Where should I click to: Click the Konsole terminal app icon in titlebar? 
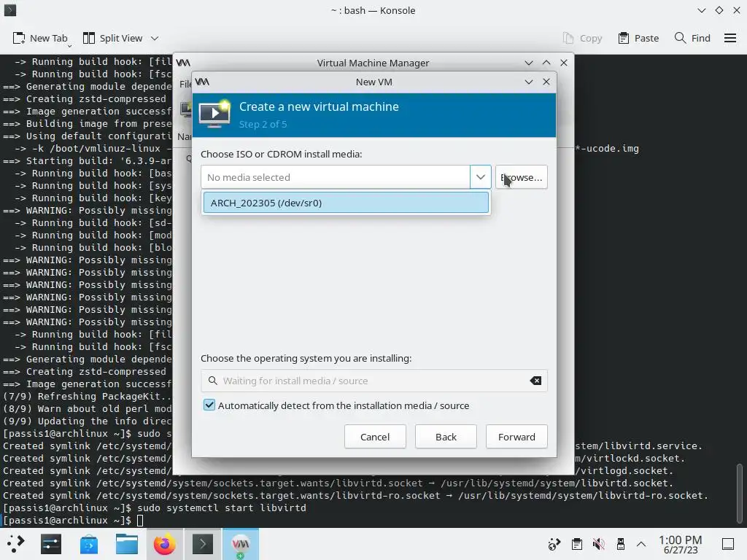pos(10,10)
